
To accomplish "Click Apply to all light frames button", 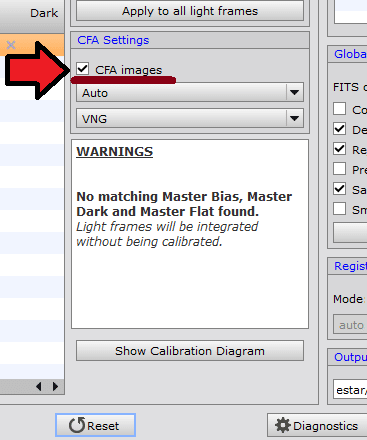I will (190, 11).
